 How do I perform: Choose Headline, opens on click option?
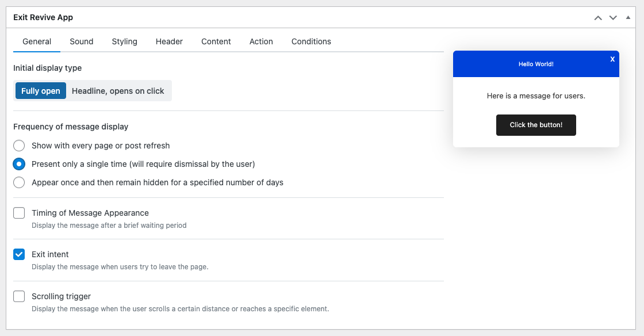(x=118, y=91)
